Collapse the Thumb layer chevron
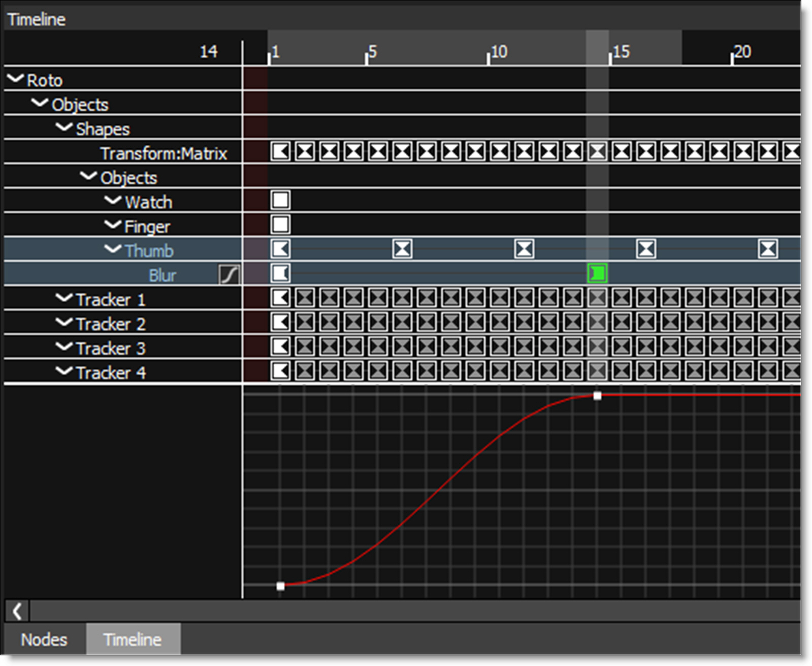Image resolution: width=812 pixels, height=666 pixels. point(113,249)
